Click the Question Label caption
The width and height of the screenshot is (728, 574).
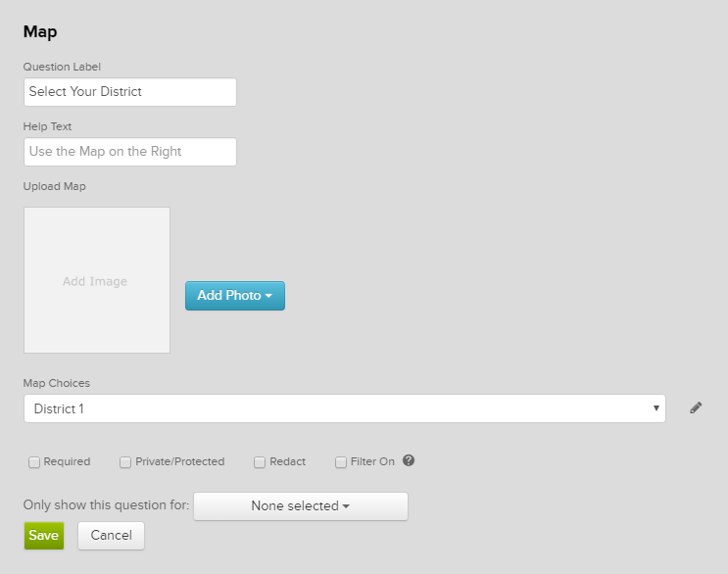62,67
